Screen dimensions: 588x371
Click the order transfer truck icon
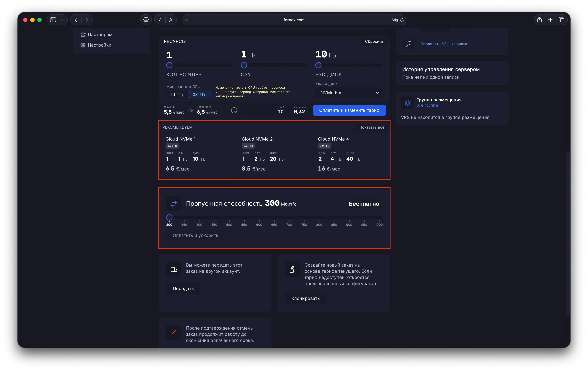[174, 269]
